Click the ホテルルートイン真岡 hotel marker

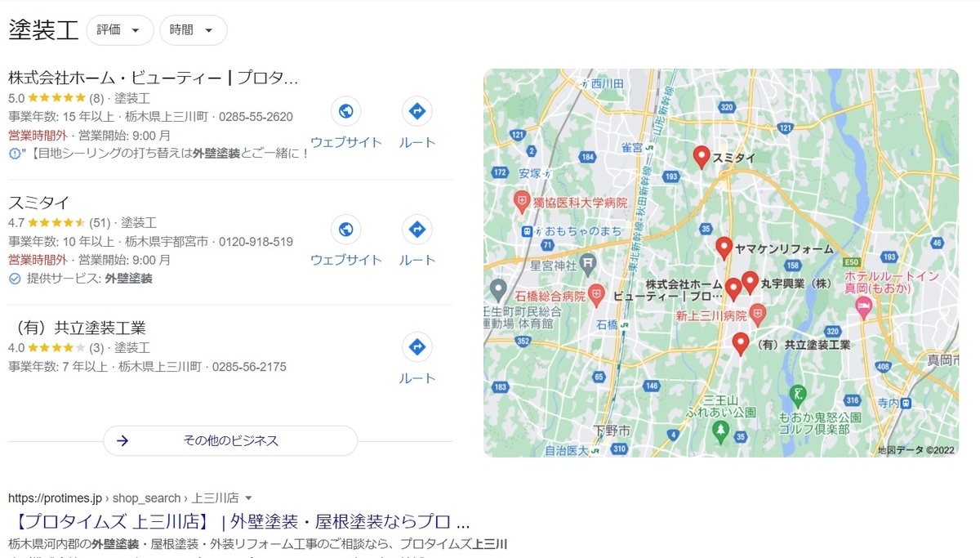click(x=863, y=308)
